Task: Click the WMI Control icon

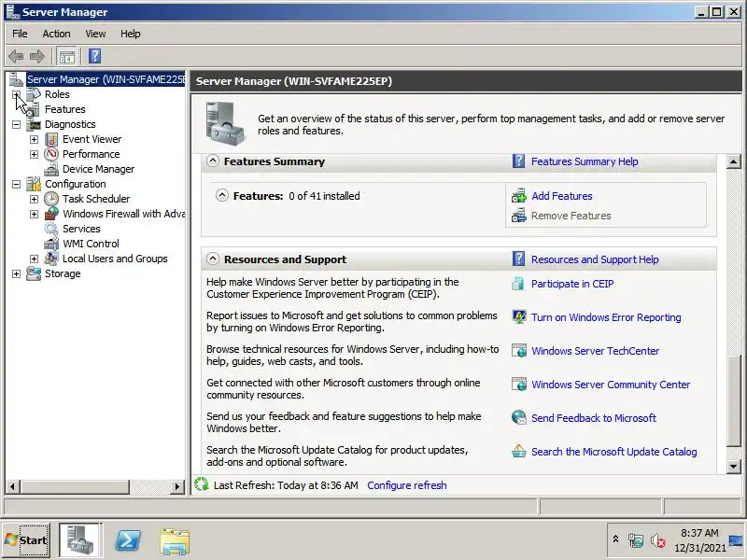Action: point(51,244)
